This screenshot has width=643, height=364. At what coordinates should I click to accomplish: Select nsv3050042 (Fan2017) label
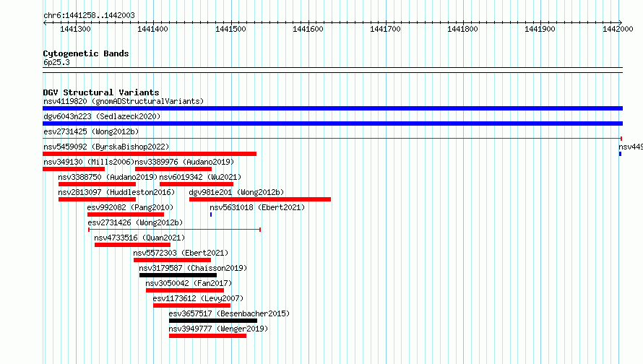click(x=189, y=283)
